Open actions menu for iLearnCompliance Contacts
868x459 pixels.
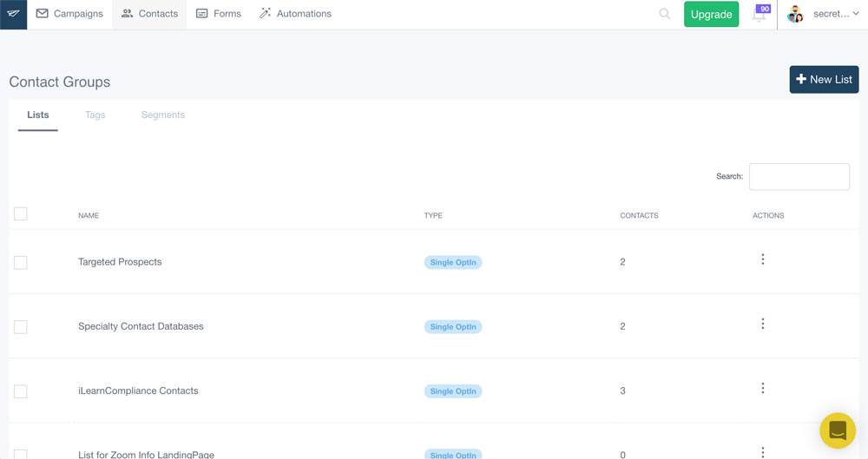762,389
